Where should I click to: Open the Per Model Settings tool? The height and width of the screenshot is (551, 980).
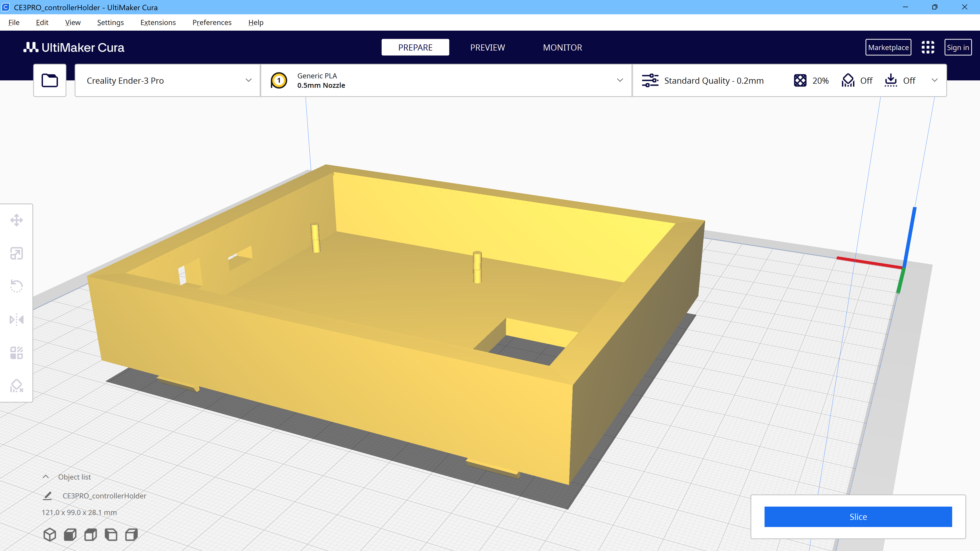(x=16, y=353)
